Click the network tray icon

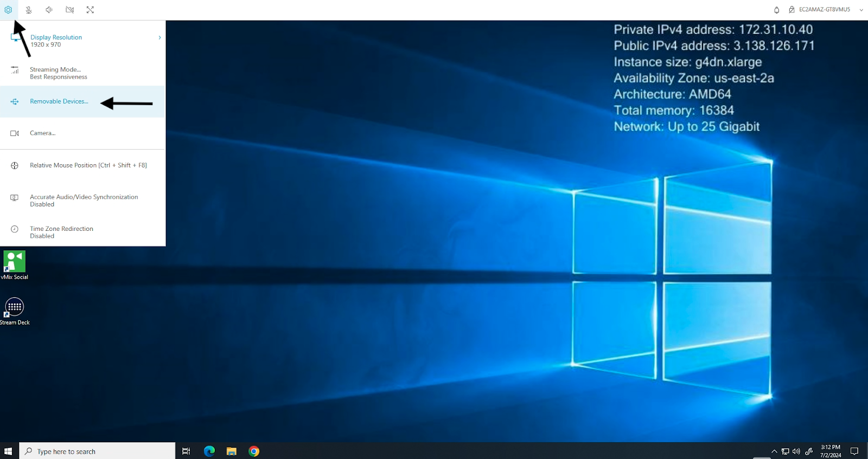coord(785,451)
